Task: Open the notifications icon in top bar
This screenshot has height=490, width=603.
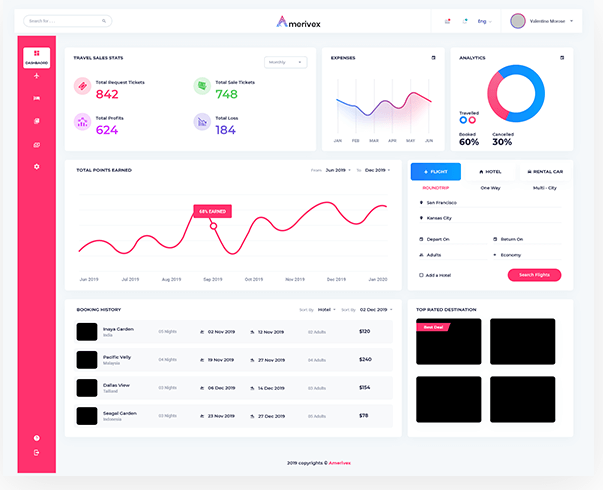Action: (x=447, y=21)
